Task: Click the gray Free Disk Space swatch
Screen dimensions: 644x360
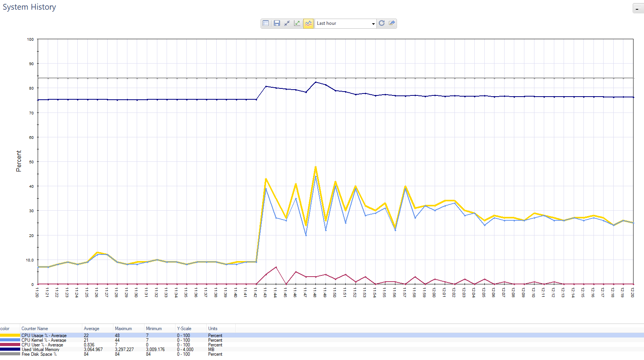Action: (x=10, y=354)
